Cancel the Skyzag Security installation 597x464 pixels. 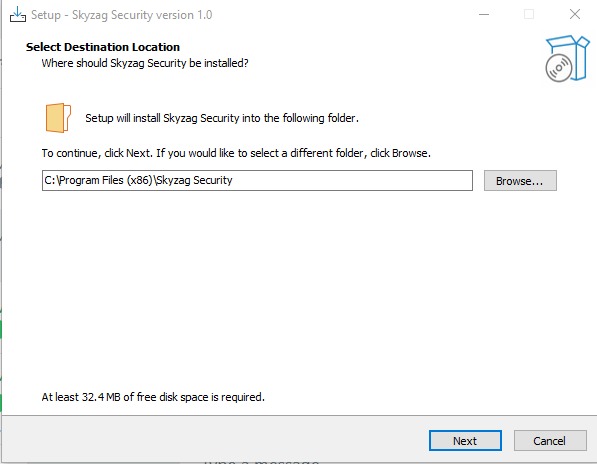tap(550, 440)
